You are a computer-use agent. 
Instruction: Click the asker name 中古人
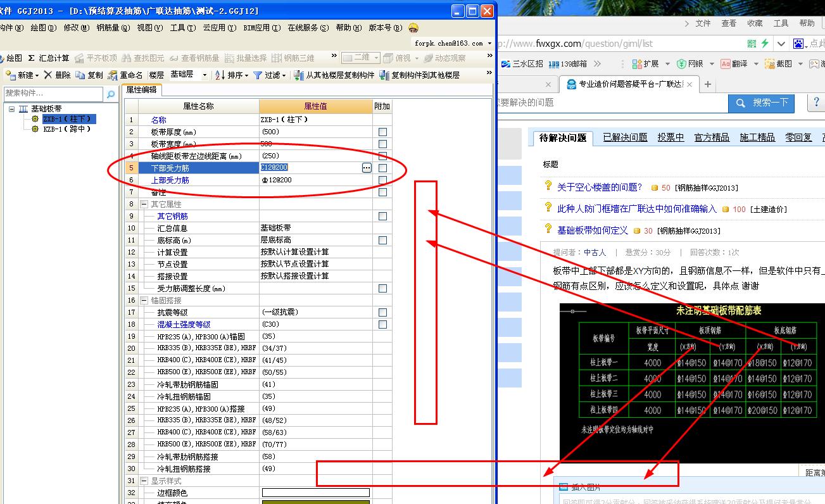pos(595,252)
